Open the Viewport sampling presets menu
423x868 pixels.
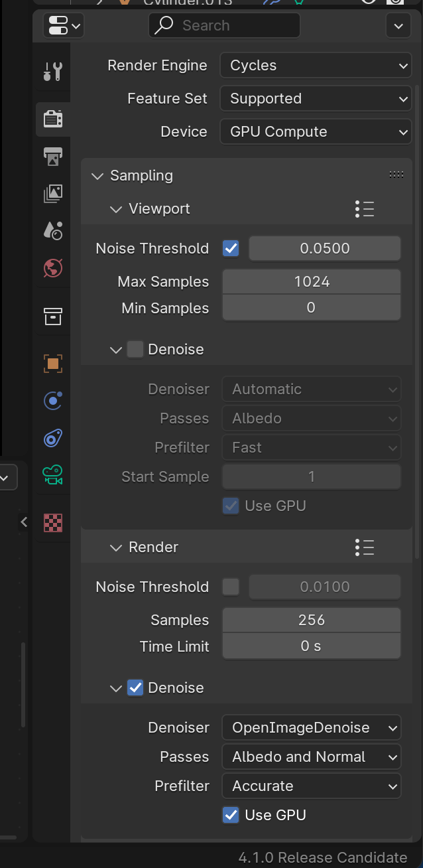pyautogui.click(x=365, y=208)
